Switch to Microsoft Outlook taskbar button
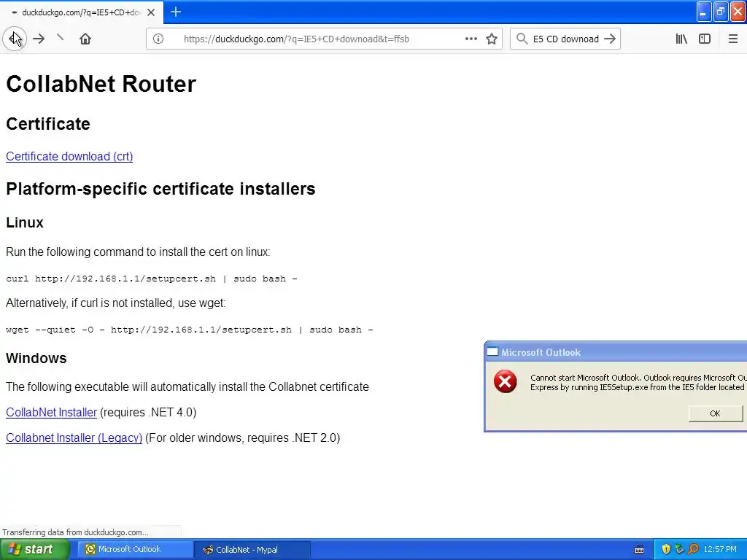Image resolution: width=747 pixels, height=560 pixels. pos(134,549)
